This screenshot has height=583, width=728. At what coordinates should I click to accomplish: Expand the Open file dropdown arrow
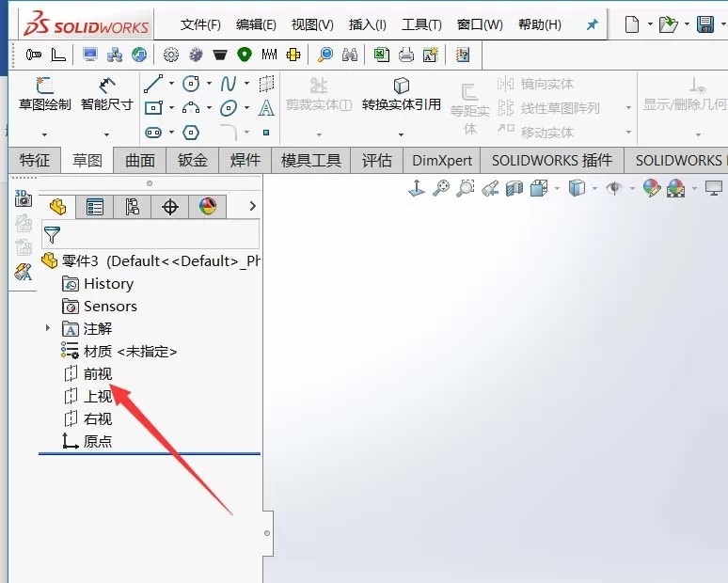click(x=687, y=24)
